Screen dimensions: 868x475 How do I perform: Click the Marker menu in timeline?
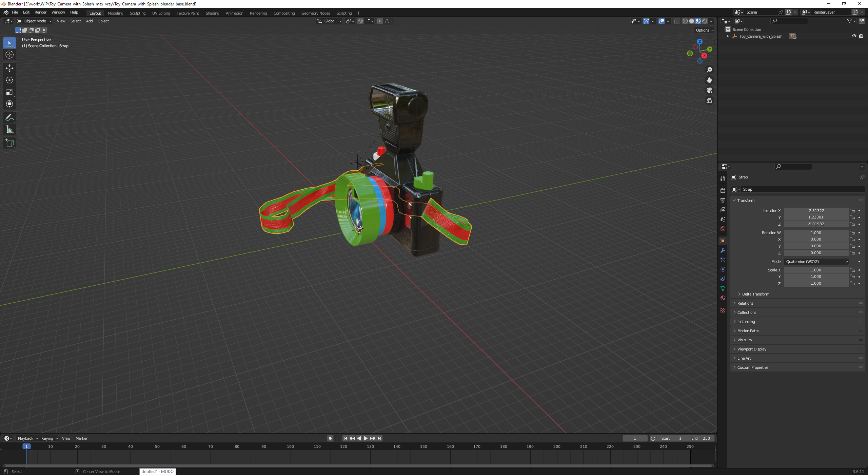81,438
